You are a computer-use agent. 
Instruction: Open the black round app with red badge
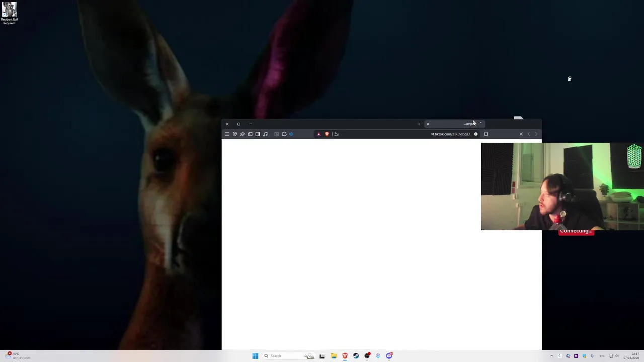coord(367,356)
